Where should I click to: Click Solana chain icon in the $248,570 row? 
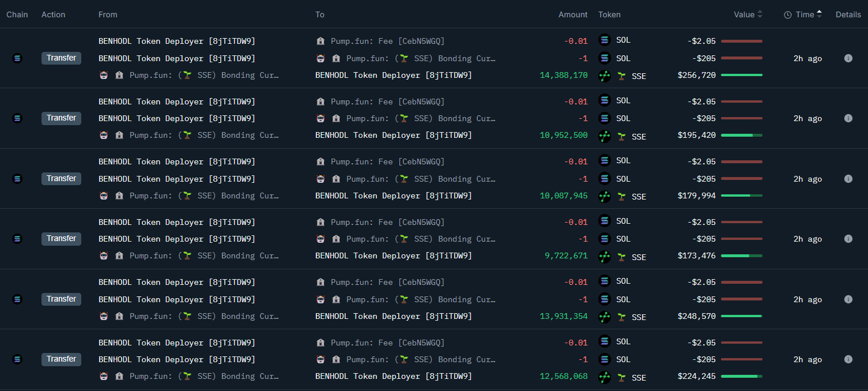[17, 299]
